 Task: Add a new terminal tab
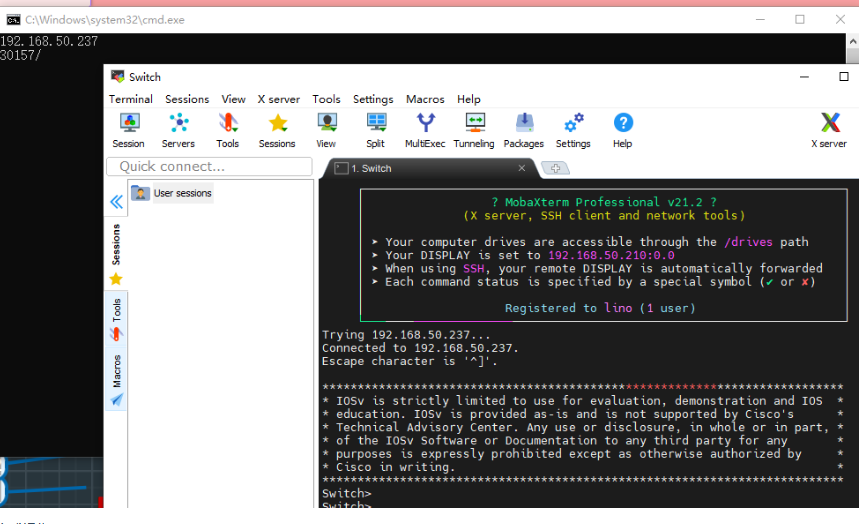click(x=555, y=168)
